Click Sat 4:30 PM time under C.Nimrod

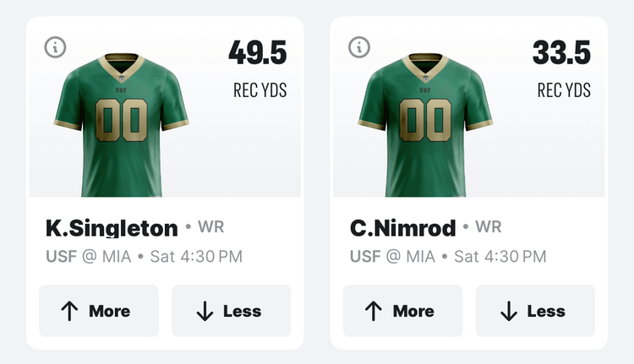point(500,257)
